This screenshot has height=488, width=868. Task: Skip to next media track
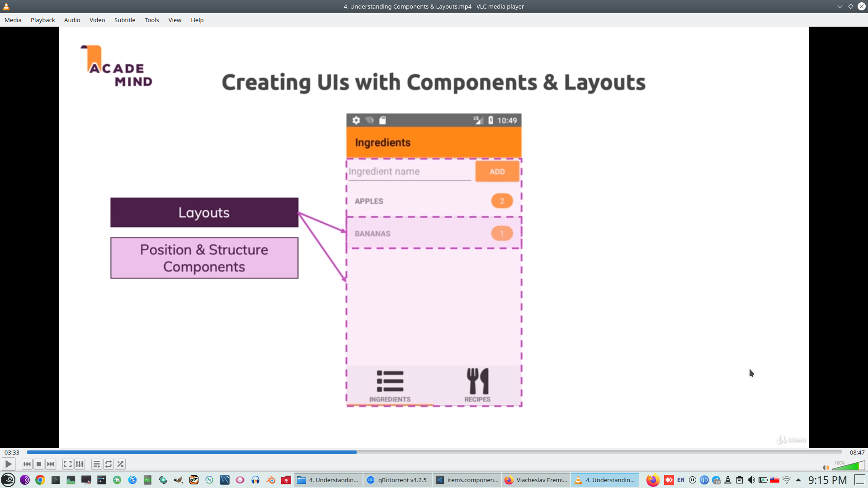pyautogui.click(x=51, y=464)
